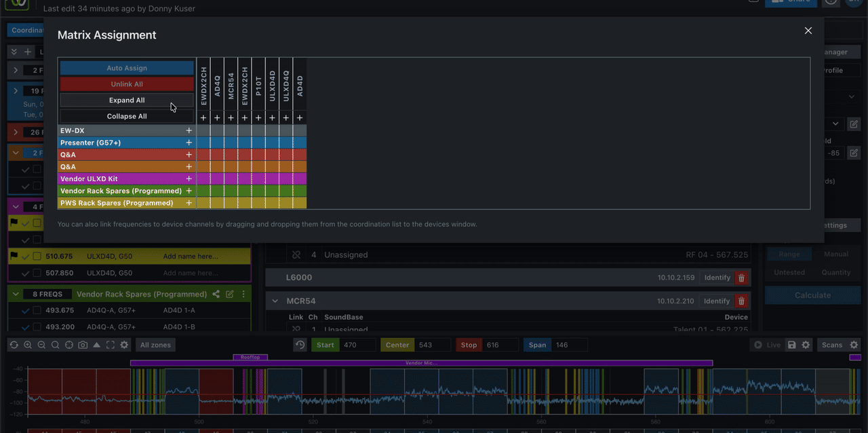Click the zoom in magnifier in spectrum toolbar
This screenshot has width=868, height=433.
(28, 345)
